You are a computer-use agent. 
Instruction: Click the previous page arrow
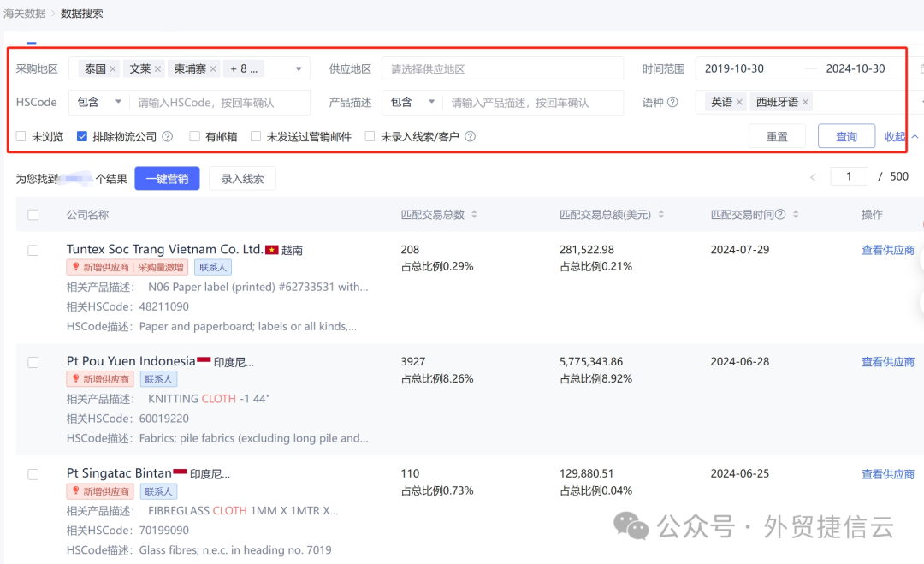813,175
